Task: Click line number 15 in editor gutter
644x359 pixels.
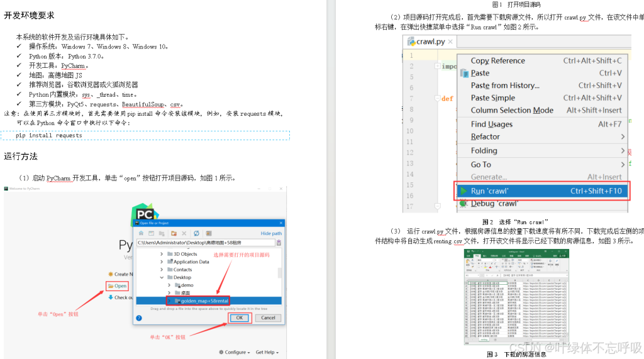Action: click(410, 185)
